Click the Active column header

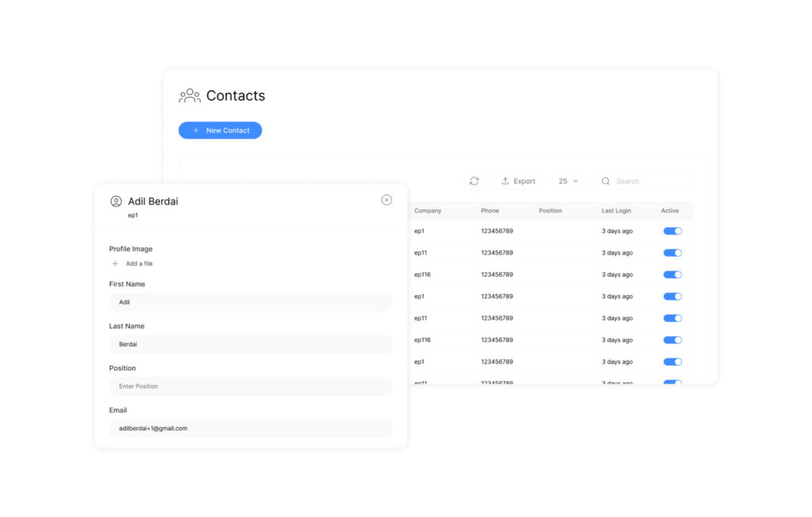(670, 211)
